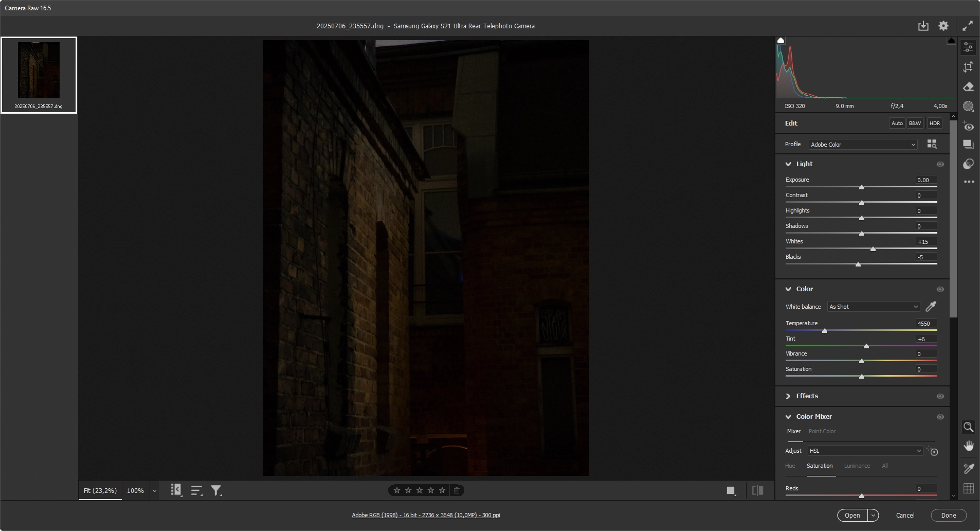Open the Snapshots panel icon
The image size is (980, 531).
968,145
